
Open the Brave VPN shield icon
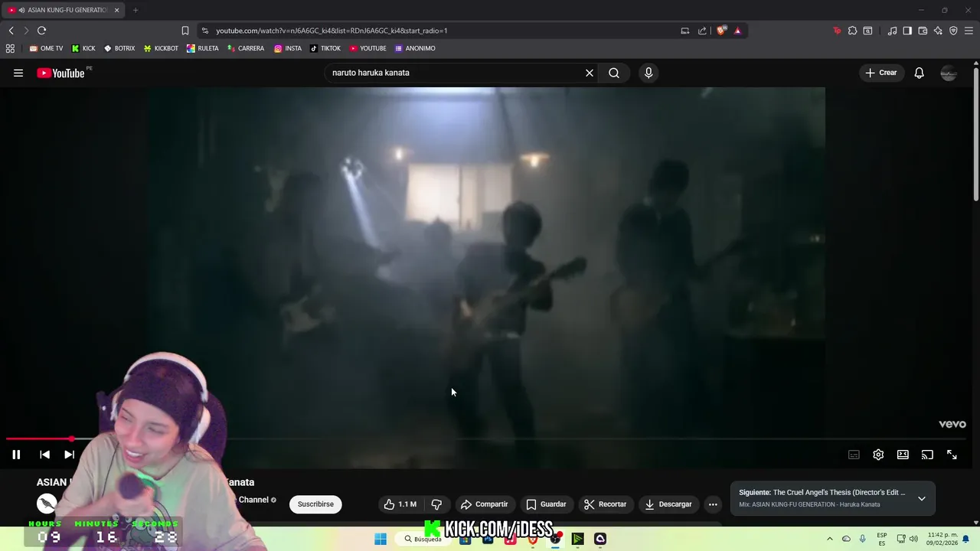pos(953,31)
